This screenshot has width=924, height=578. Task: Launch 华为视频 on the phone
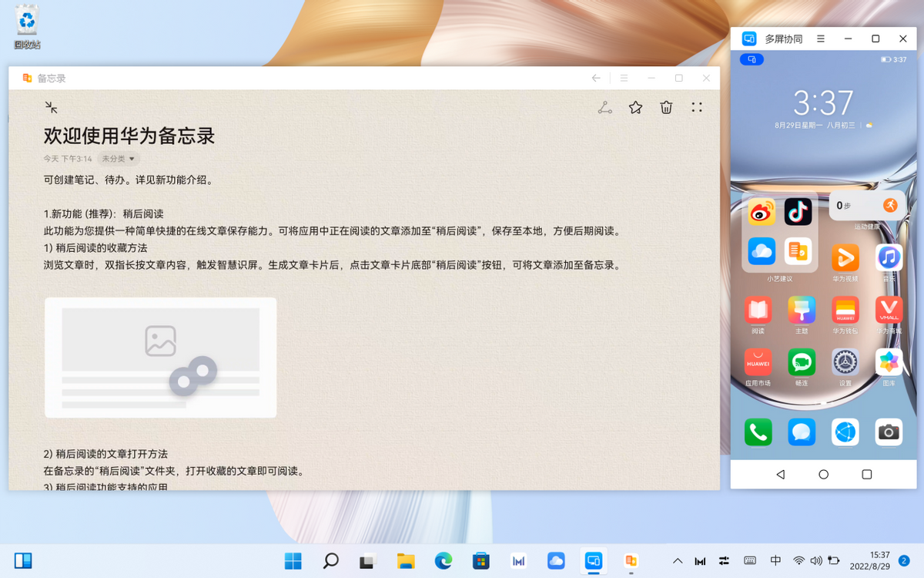[845, 257]
